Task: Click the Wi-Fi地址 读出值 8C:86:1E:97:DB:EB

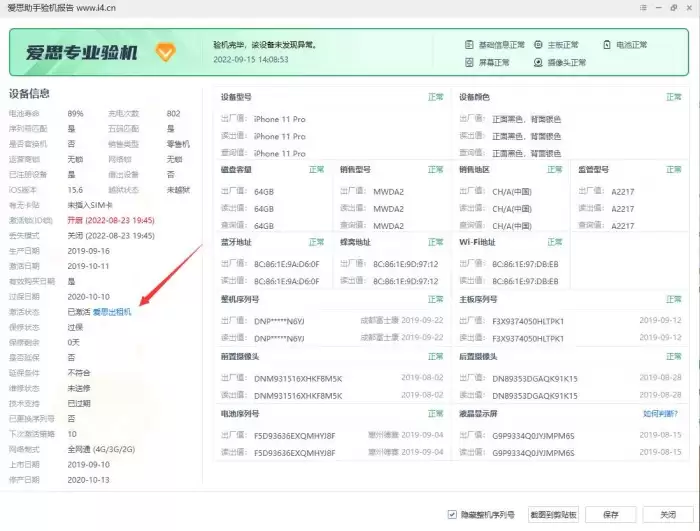Action: (525, 282)
